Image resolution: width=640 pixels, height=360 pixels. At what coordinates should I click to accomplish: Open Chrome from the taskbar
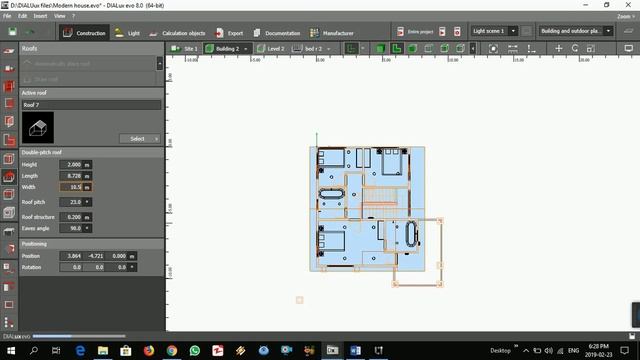[172, 351]
